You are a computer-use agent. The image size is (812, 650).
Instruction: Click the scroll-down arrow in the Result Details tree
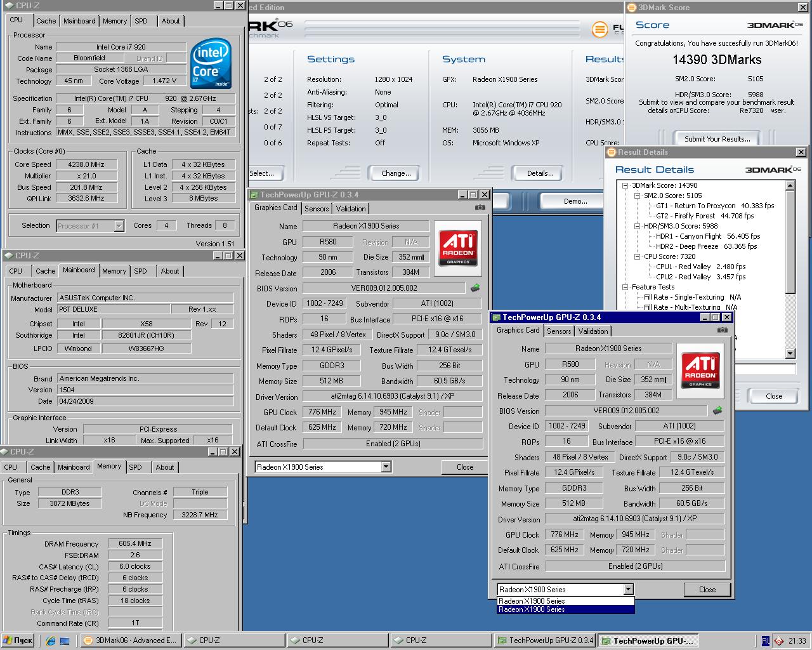790,354
